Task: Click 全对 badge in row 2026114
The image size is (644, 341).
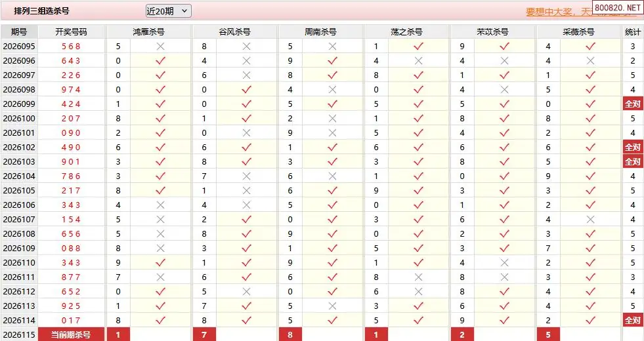Action: pyautogui.click(x=632, y=320)
